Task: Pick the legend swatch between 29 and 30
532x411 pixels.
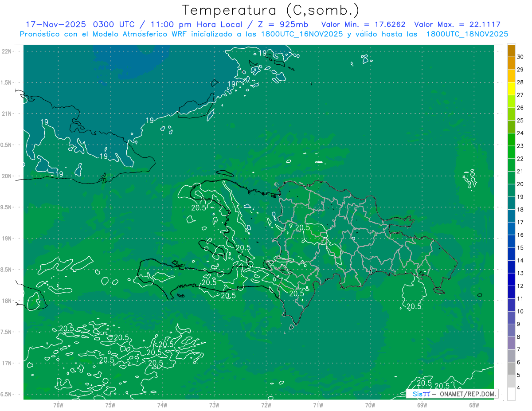Action: pyautogui.click(x=512, y=63)
